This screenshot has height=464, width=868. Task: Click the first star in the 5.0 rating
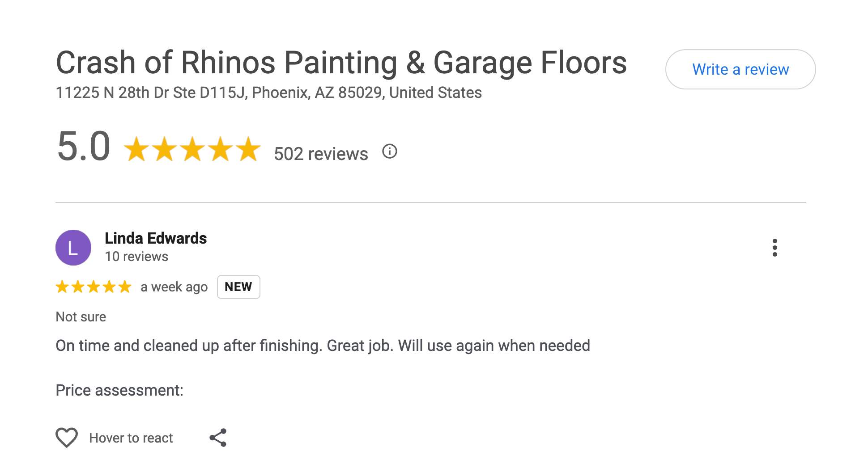136,150
